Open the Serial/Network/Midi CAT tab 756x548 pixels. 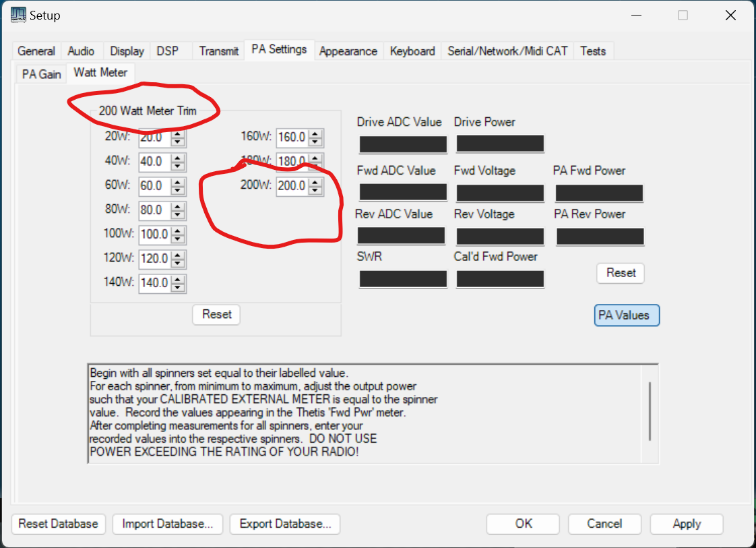coord(507,51)
